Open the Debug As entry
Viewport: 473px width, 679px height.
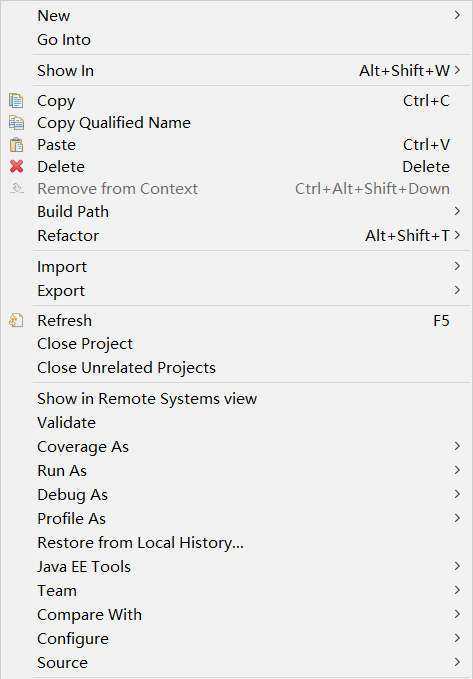click(72, 495)
